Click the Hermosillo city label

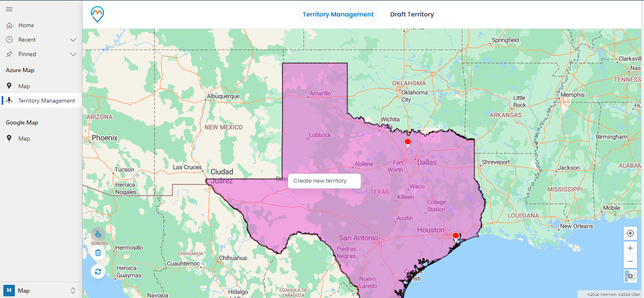pyautogui.click(x=129, y=248)
